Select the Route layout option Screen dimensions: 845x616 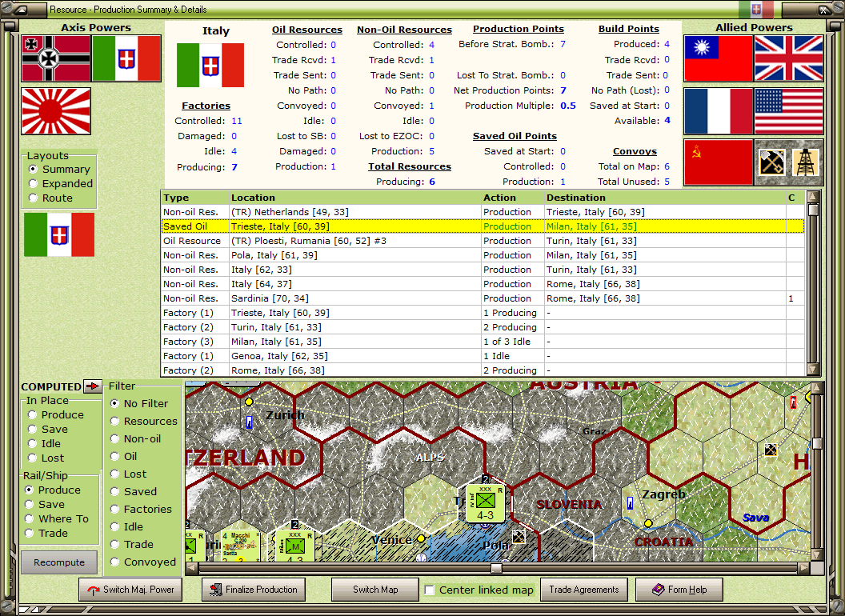tap(33, 198)
